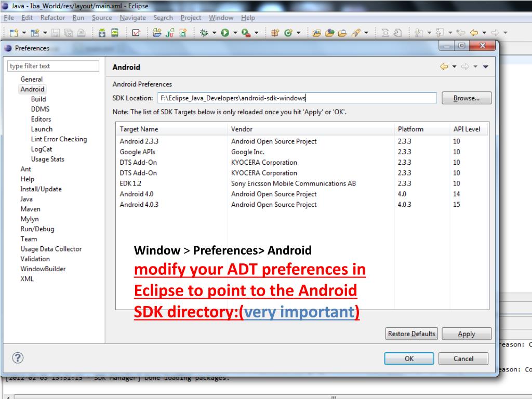Click the New Android XML file icon
The height and width of the screenshot is (399, 532).
point(183,33)
